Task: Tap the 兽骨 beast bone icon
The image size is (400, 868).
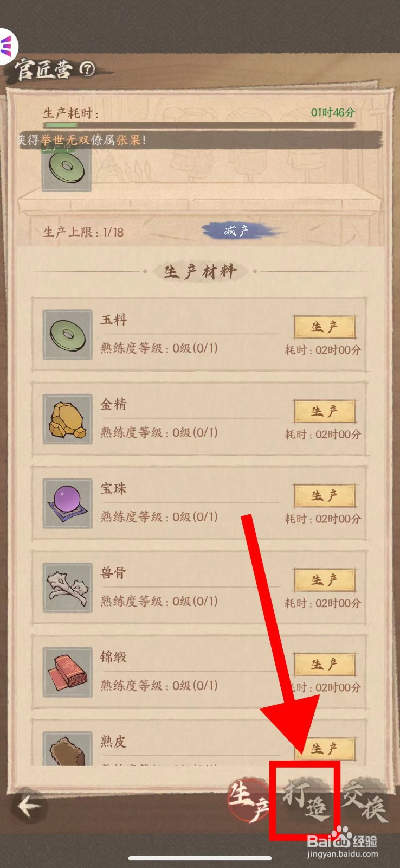Action: point(67,588)
